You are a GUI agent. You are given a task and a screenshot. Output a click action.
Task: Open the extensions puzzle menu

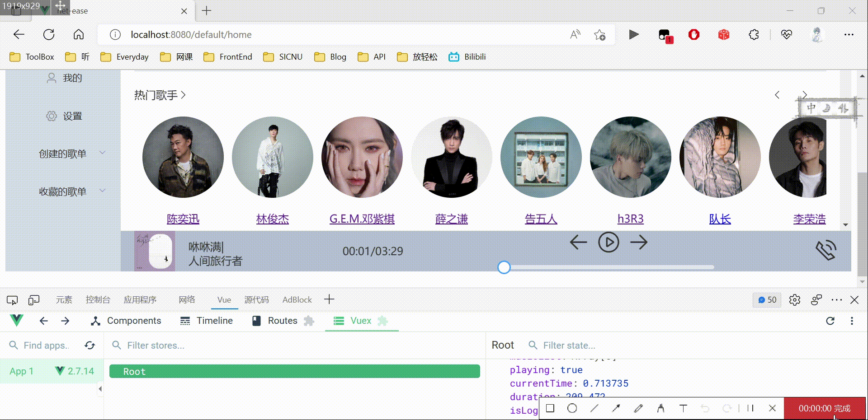754,35
